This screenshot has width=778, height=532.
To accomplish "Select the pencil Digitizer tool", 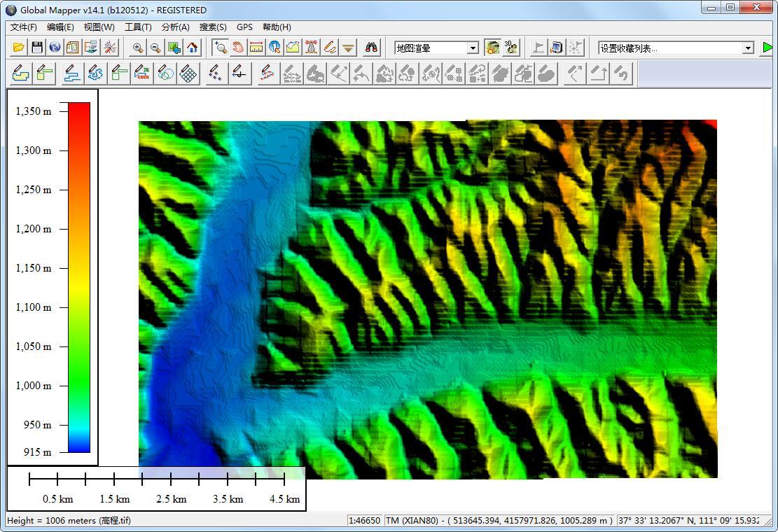I will [330, 48].
